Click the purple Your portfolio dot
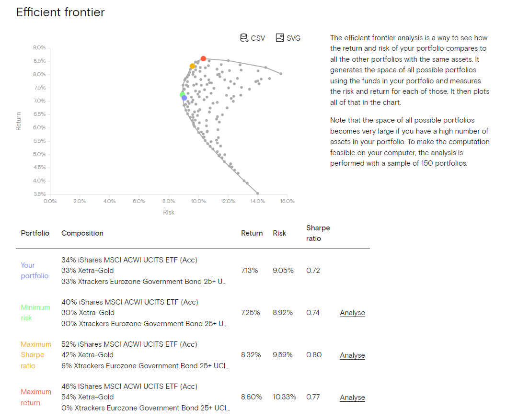 (184, 98)
